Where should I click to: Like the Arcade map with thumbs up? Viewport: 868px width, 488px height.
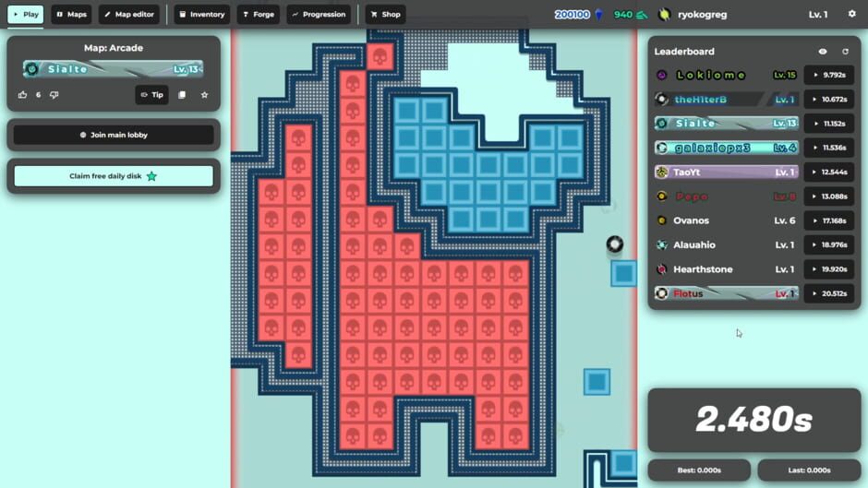tap(23, 95)
